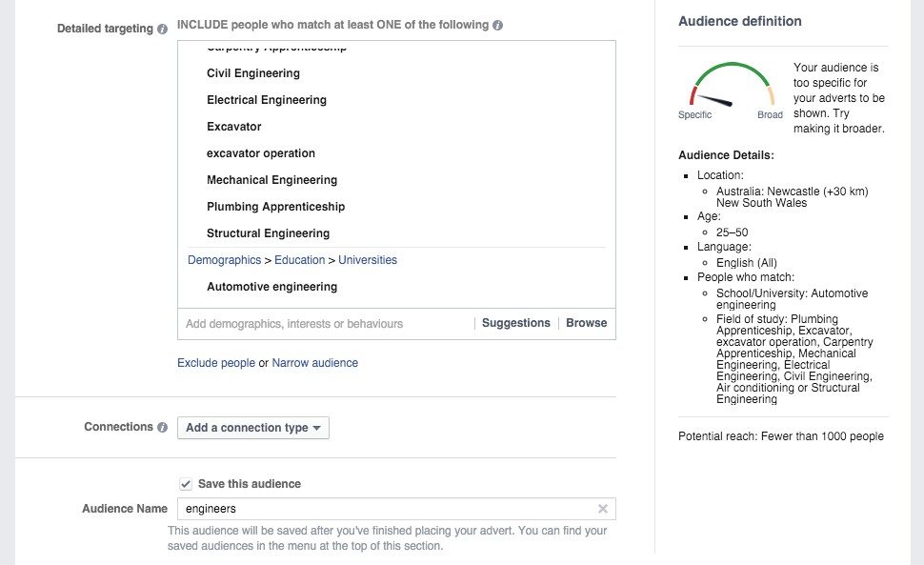Viewport: 924px width, 565px height.
Task: Toggle the Save this audience checkbox
Action: pyautogui.click(x=186, y=484)
